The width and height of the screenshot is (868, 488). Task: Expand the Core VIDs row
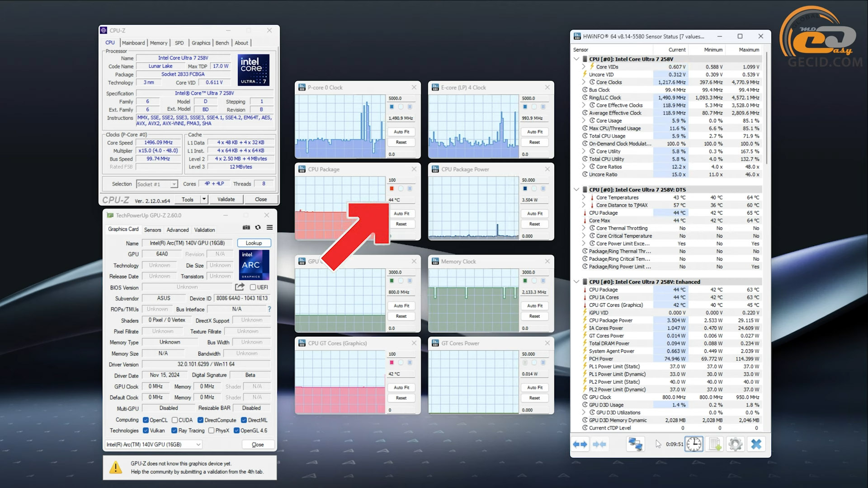(x=584, y=67)
